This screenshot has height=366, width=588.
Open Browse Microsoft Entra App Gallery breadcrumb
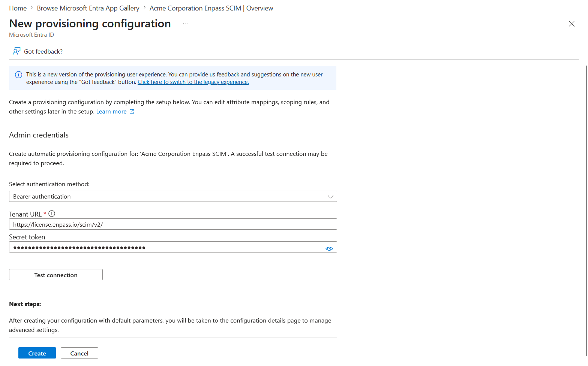(88, 8)
